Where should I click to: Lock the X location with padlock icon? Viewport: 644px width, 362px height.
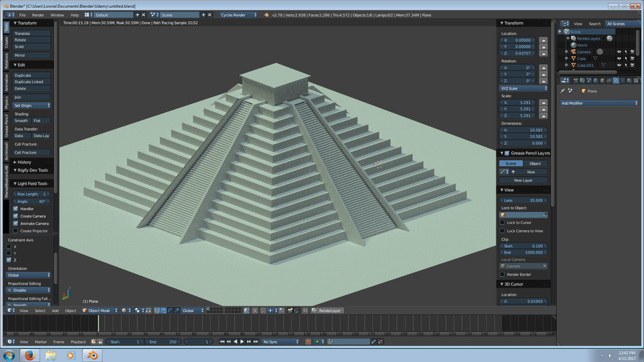pos(544,40)
